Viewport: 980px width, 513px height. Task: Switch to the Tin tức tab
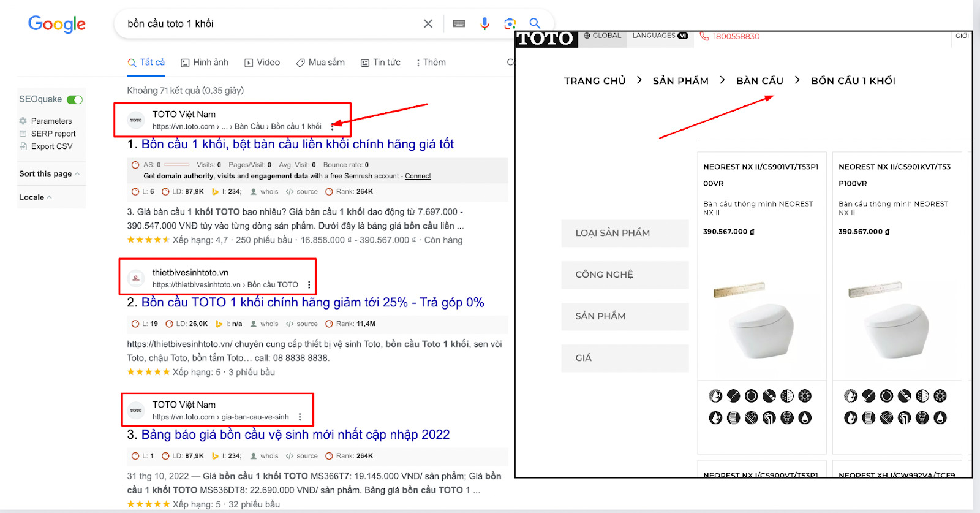pos(380,63)
